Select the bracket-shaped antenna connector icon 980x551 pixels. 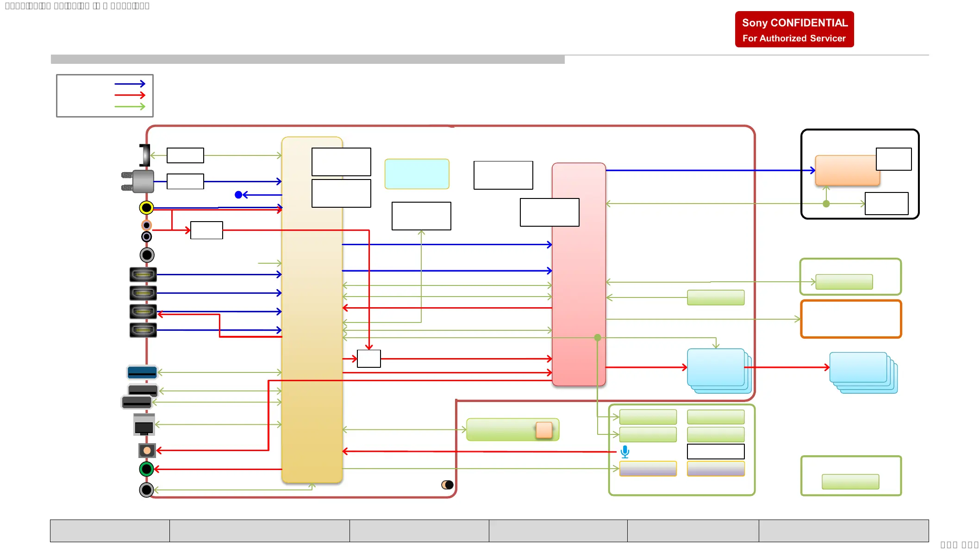point(145,155)
